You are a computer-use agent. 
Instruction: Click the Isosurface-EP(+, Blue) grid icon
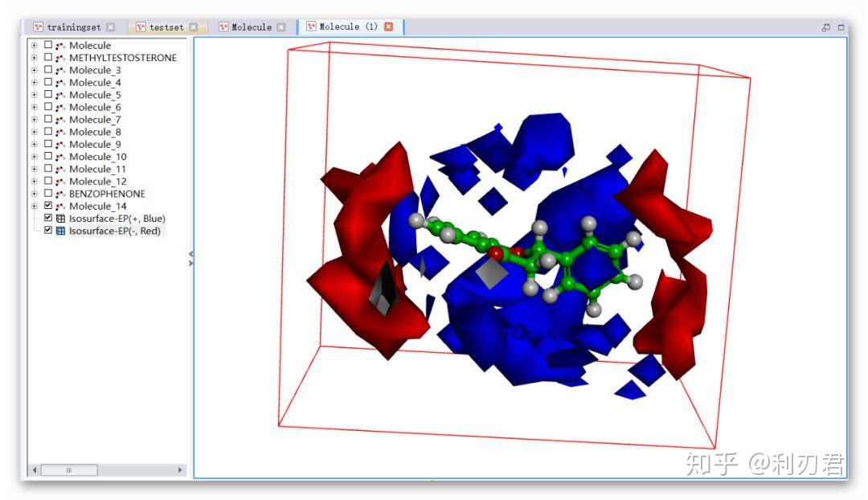(63, 218)
